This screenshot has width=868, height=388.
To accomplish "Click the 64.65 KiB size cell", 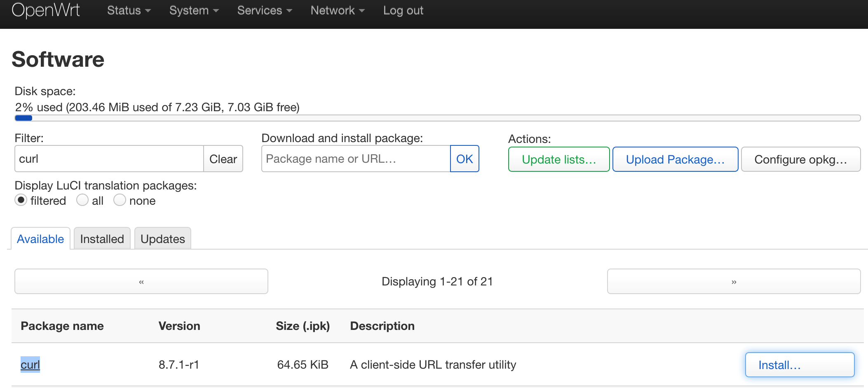I will point(303,365).
